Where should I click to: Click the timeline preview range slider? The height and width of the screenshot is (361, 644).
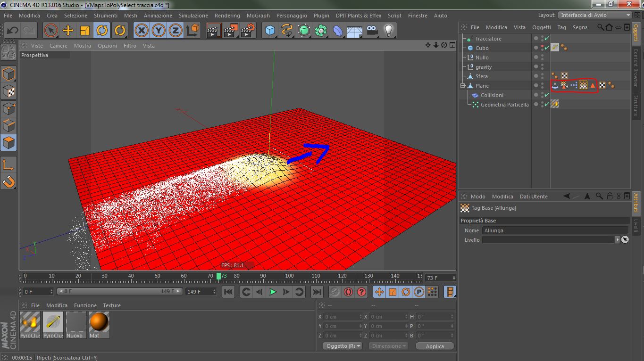tap(120, 292)
